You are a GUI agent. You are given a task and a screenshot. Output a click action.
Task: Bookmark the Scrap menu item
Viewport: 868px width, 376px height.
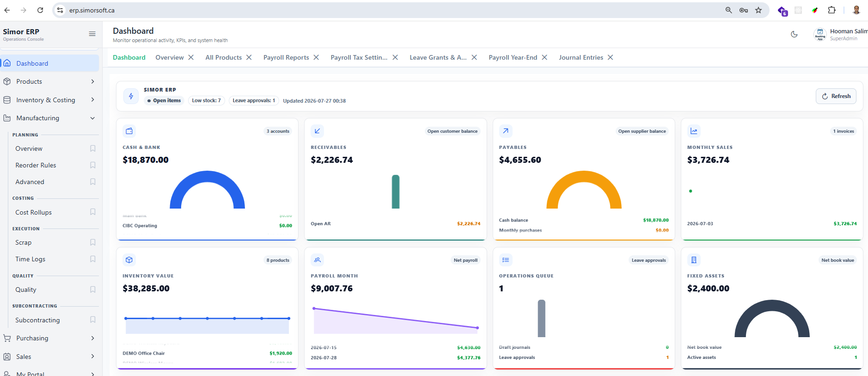[92, 242]
